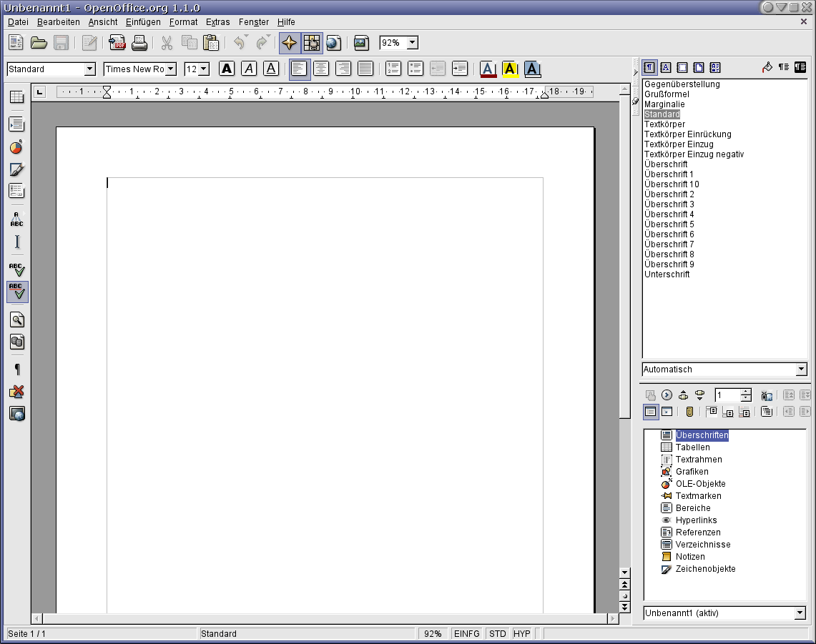This screenshot has height=644, width=816.
Task: Open the Format menu
Action: (183, 22)
